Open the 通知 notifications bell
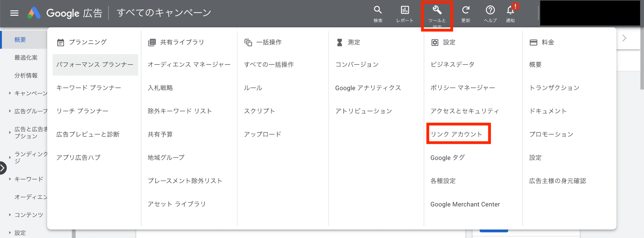Image resolution: width=644 pixels, height=238 pixels. coord(510,10)
